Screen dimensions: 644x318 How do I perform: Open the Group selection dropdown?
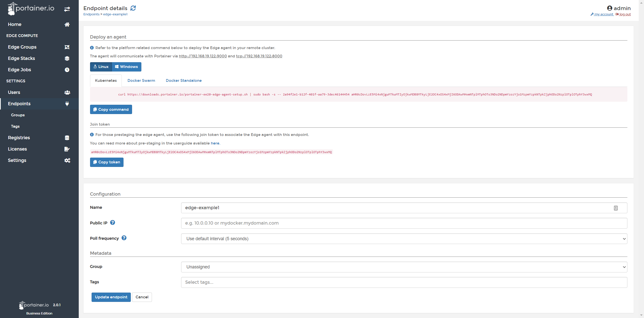(404, 267)
